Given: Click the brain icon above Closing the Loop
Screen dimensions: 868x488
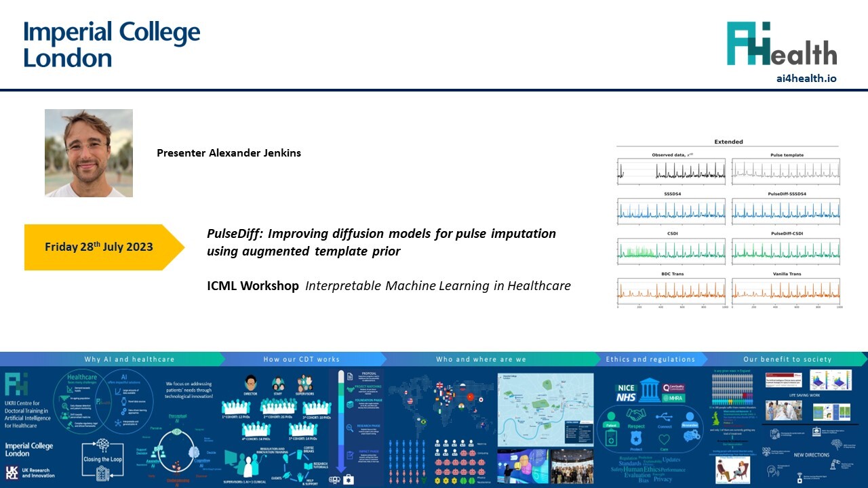Looking at the screenshot, I should pyautogui.click(x=102, y=444).
